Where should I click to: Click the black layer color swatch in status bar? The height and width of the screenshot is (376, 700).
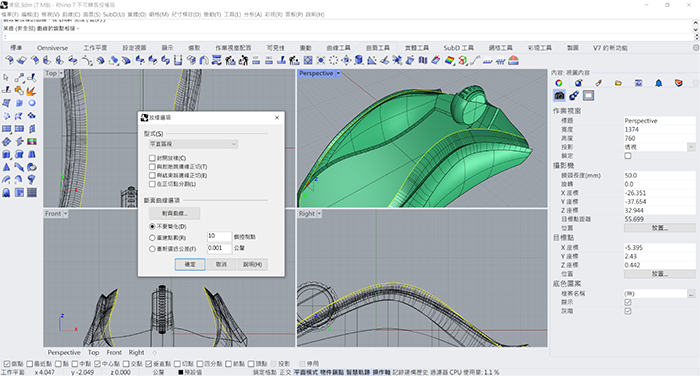[x=181, y=372]
